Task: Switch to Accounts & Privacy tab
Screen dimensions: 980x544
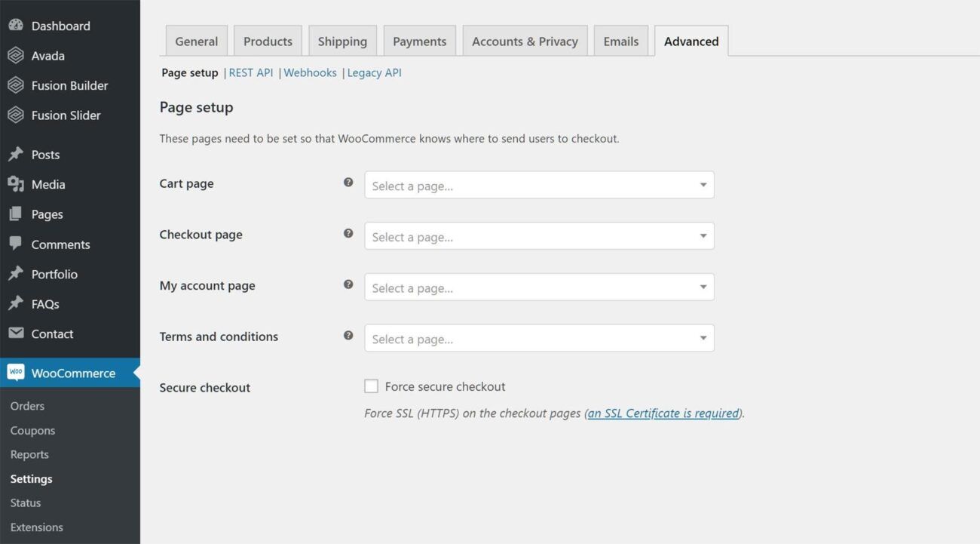Action: coord(525,41)
